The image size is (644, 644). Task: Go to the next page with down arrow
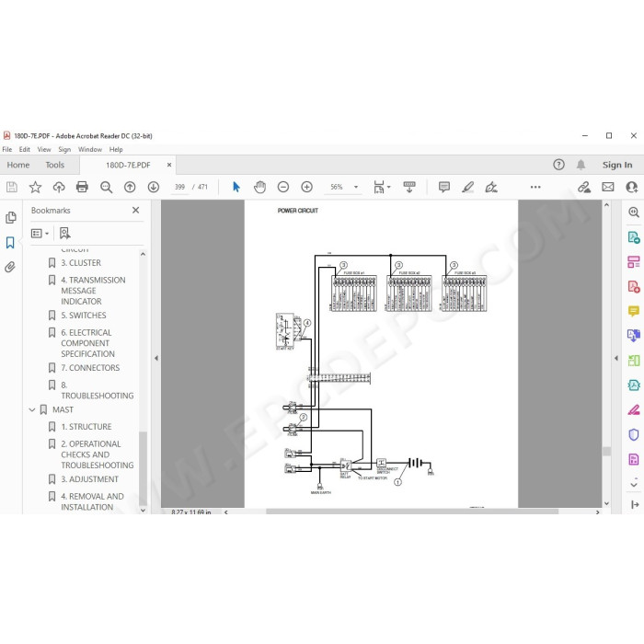click(154, 188)
